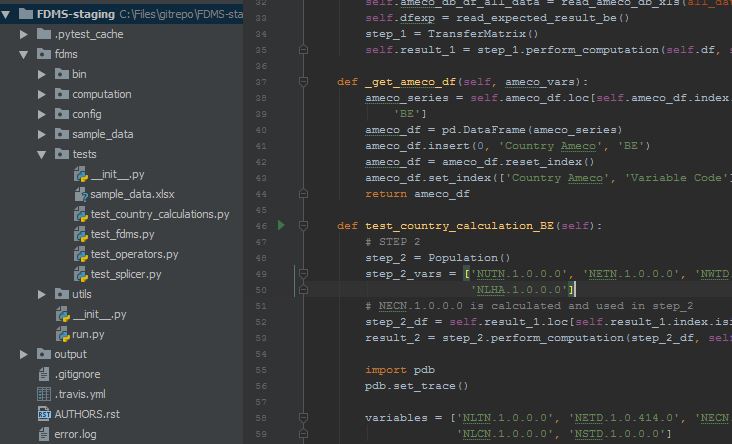This screenshot has height=444, width=732.
Task: Open test_country_calculations.py in the tree
Action: pyautogui.click(x=160, y=214)
